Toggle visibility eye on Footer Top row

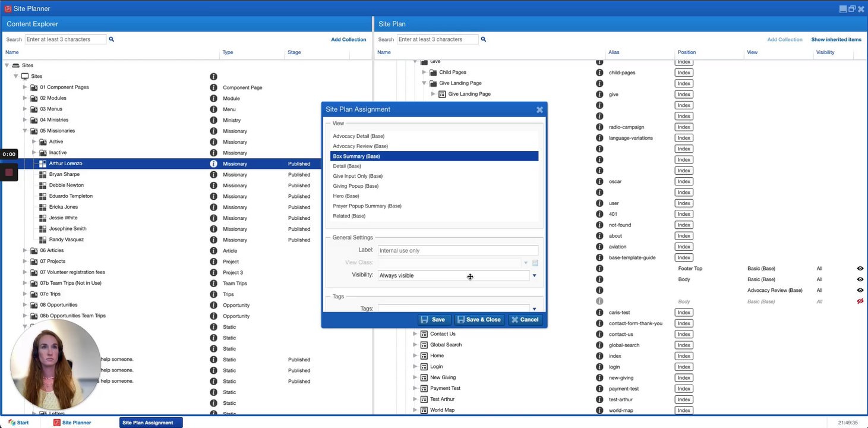click(860, 269)
